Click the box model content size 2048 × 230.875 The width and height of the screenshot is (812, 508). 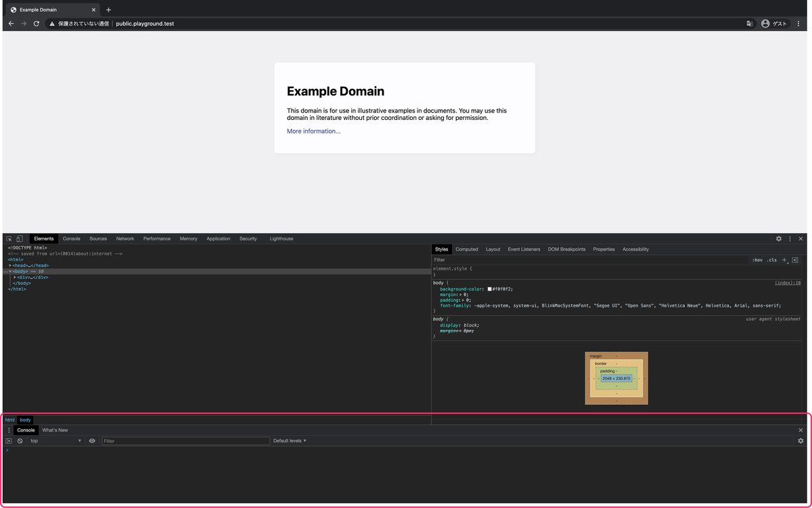pos(616,379)
